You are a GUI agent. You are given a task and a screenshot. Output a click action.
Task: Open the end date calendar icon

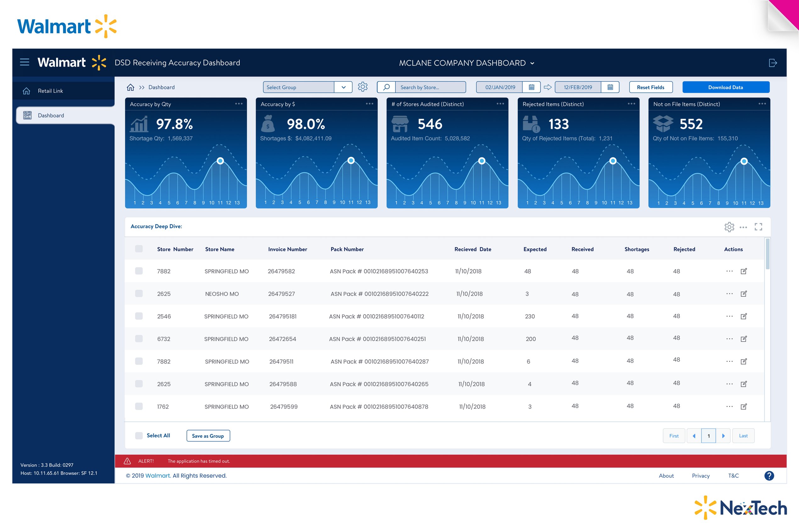coord(610,87)
